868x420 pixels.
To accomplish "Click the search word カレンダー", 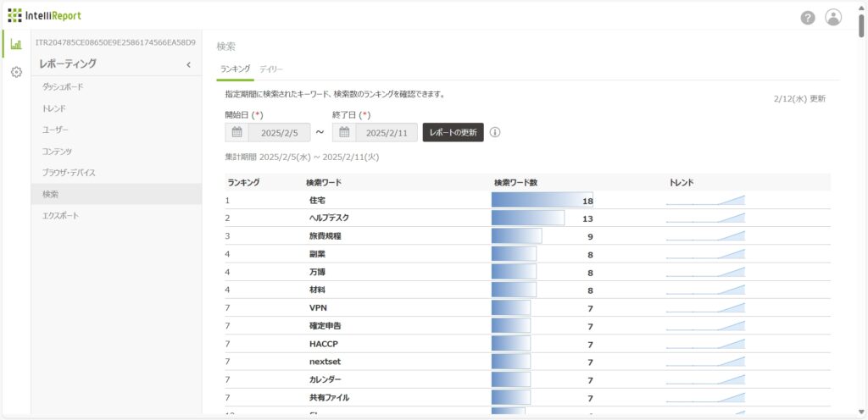I will click(x=325, y=379).
